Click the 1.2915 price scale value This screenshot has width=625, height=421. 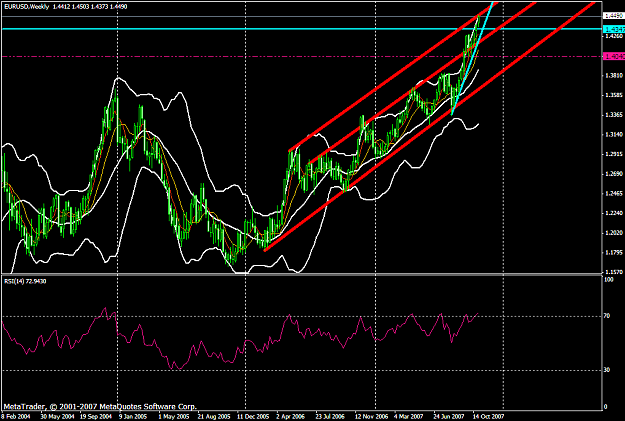click(614, 154)
